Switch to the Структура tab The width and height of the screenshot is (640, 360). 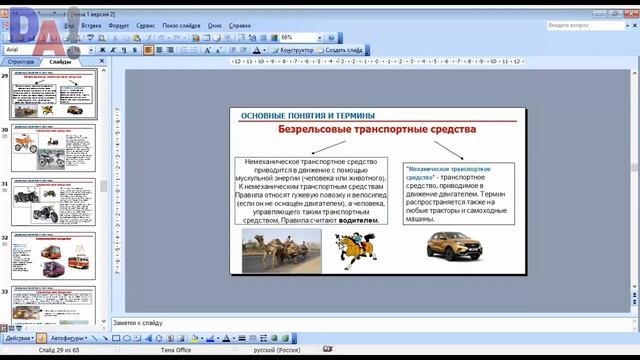click(21, 62)
